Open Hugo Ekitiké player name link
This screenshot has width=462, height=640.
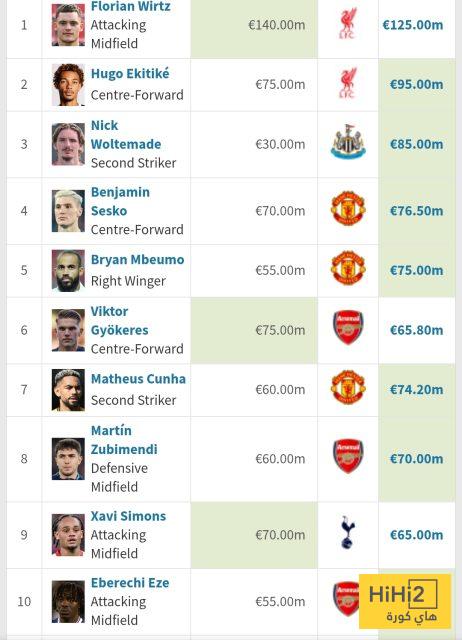pyautogui.click(x=130, y=74)
